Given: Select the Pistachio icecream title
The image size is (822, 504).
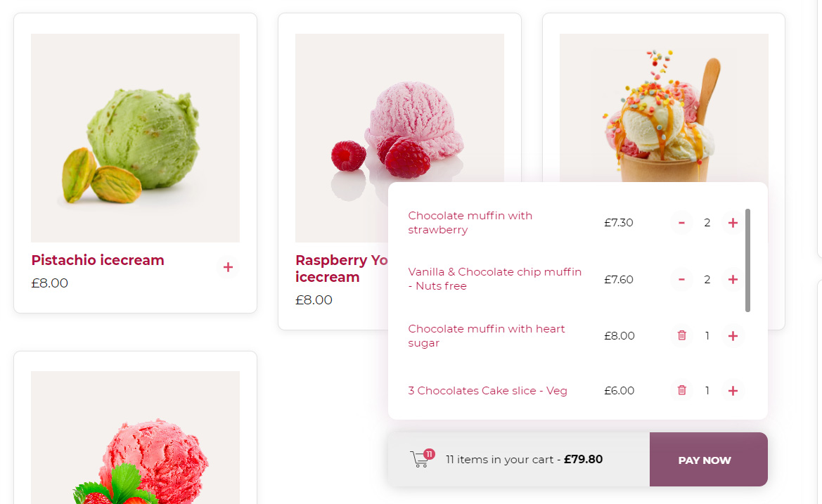Looking at the screenshot, I should [98, 260].
